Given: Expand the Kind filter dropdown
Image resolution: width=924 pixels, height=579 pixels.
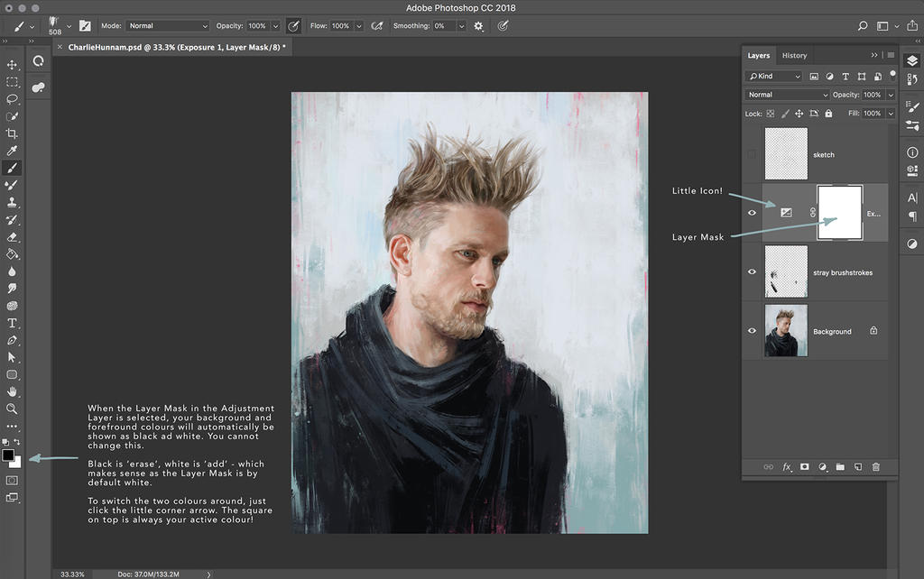Looking at the screenshot, I should 774,77.
